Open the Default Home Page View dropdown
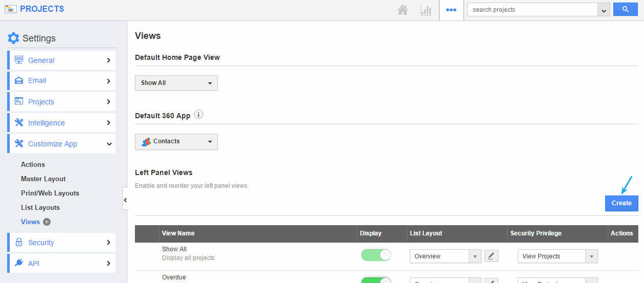This screenshot has width=644, height=283. point(176,83)
